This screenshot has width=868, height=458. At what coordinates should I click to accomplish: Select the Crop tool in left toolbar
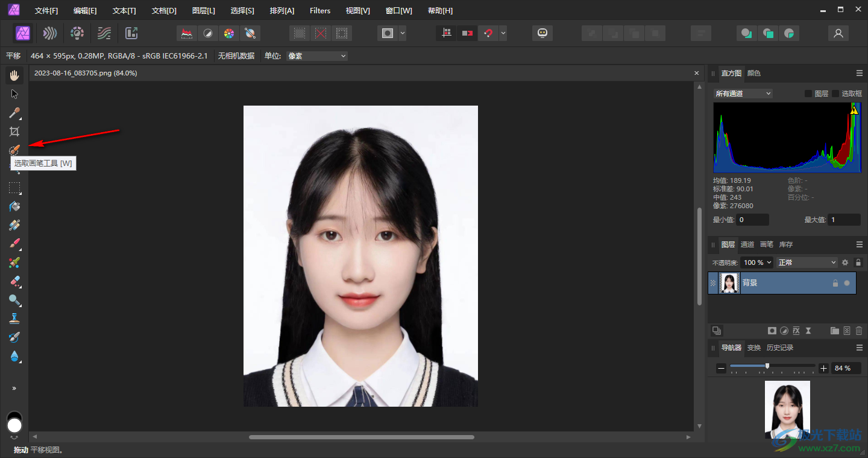(14, 132)
